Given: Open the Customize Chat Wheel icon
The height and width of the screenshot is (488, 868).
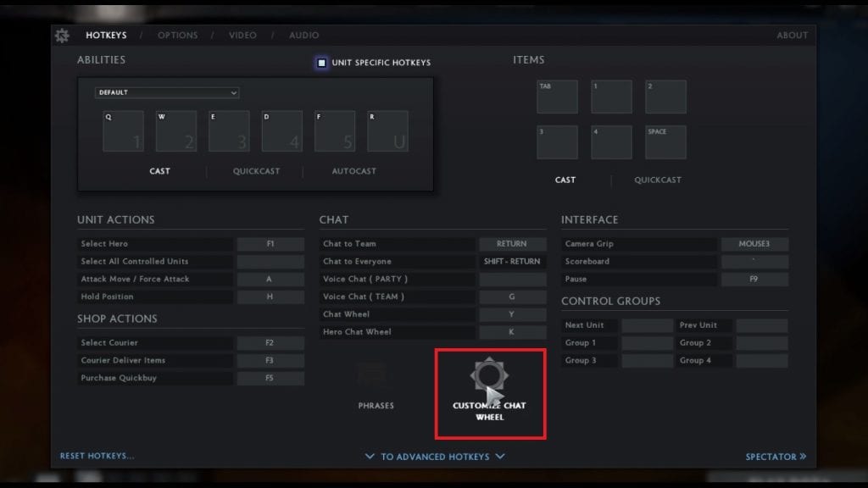Looking at the screenshot, I should (489, 375).
